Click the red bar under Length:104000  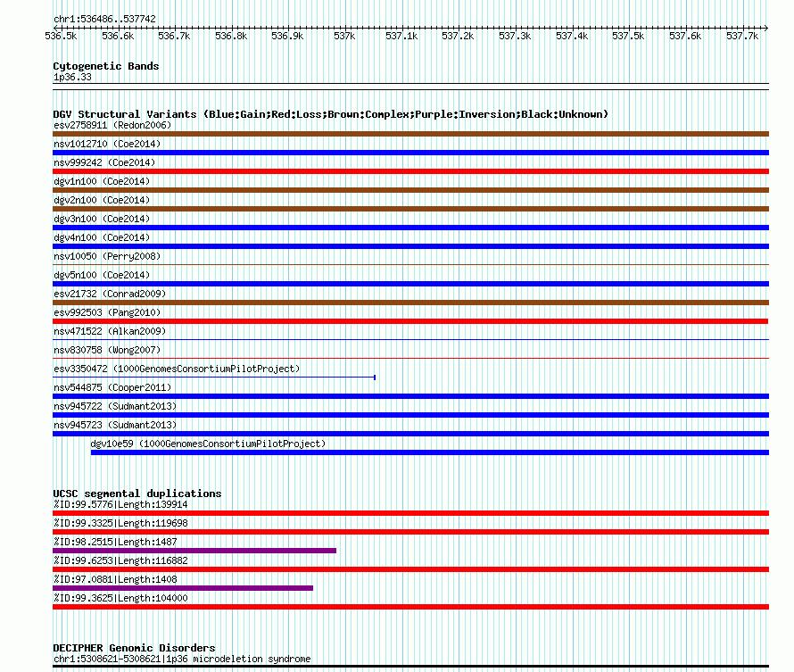tap(410, 607)
